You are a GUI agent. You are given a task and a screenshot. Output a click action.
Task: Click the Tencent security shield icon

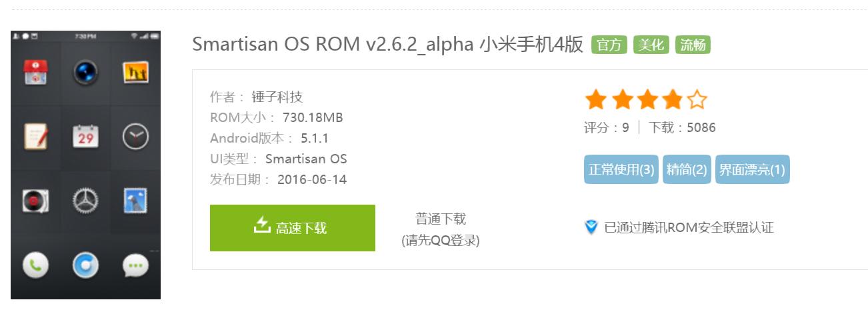click(591, 227)
